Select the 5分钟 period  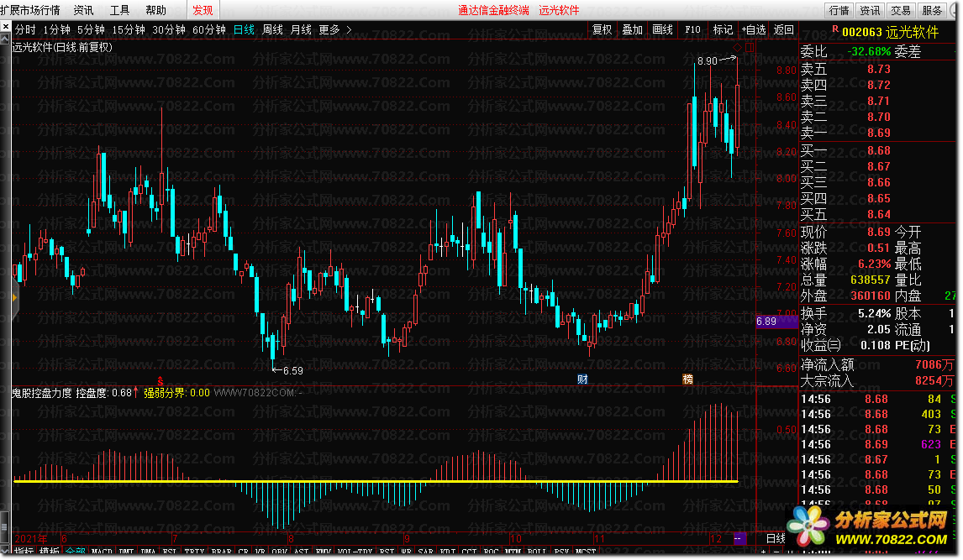pos(91,29)
